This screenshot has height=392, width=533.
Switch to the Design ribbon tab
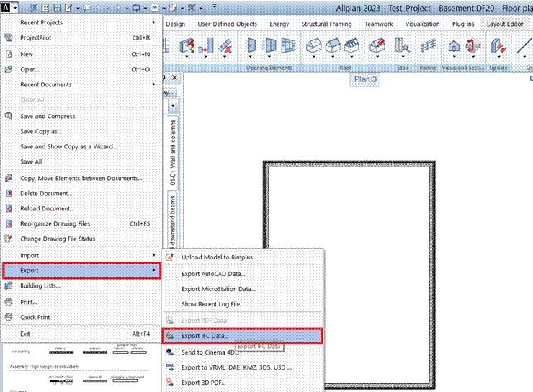pyautogui.click(x=176, y=24)
